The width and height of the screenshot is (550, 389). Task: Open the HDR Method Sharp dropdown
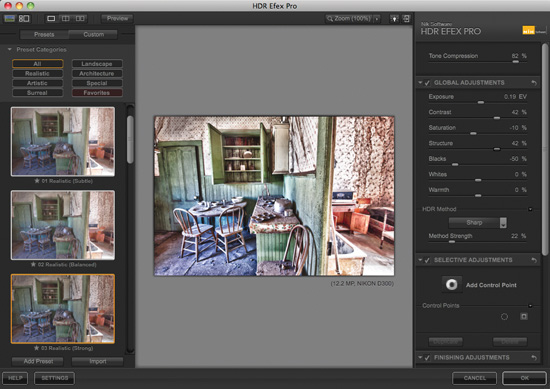(477, 222)
